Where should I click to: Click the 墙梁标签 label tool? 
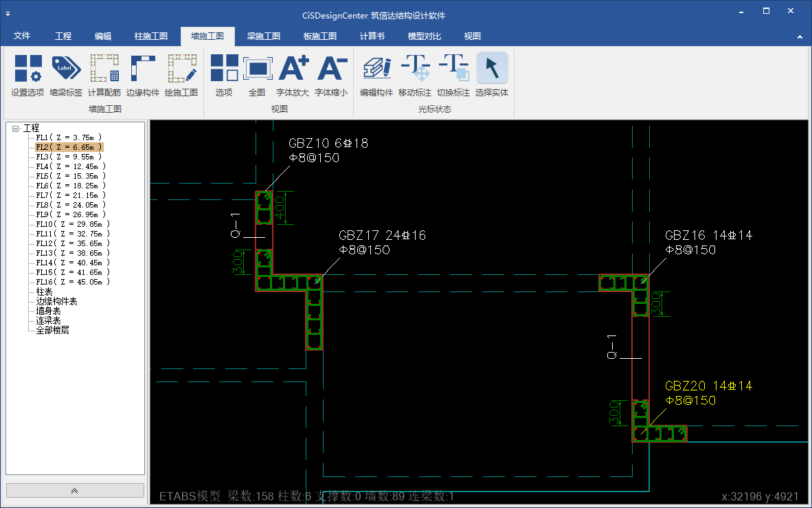click(x=66, y=76)
